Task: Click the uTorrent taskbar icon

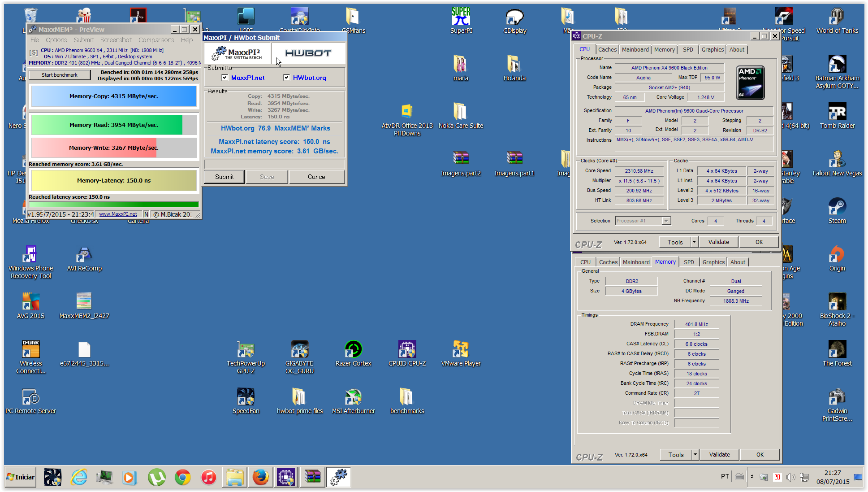Action: (156, 477)
